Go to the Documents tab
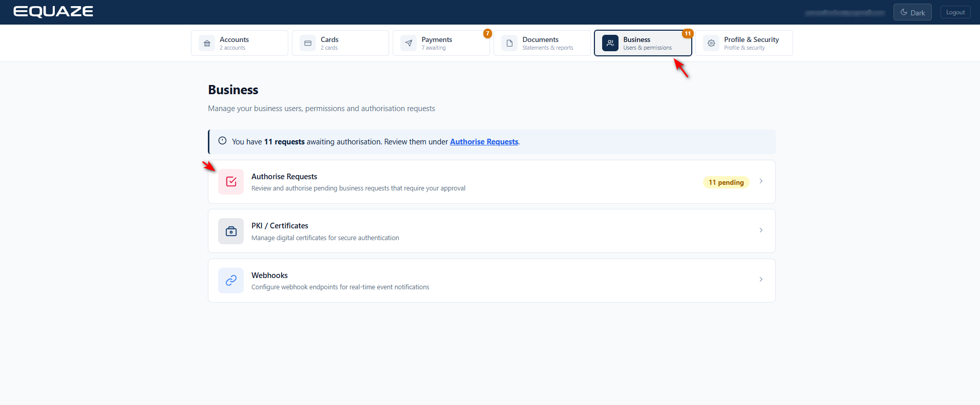 point(542,43)
